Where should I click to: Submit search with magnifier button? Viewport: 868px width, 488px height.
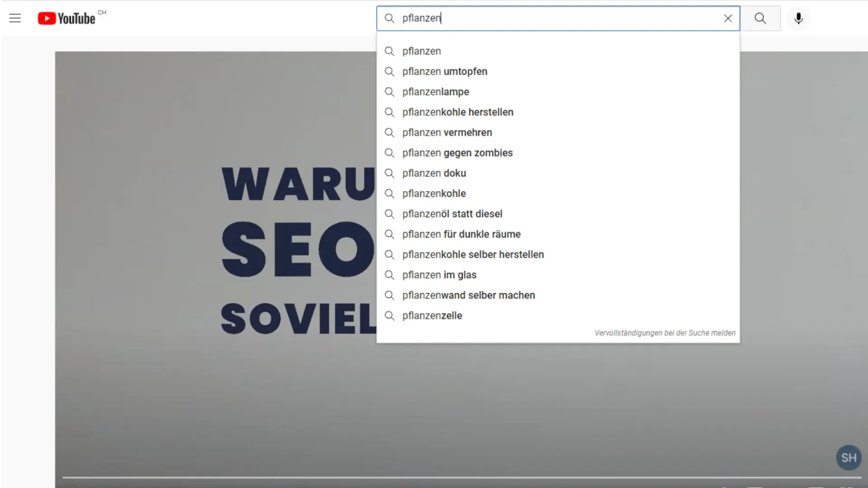pos(760,18)
